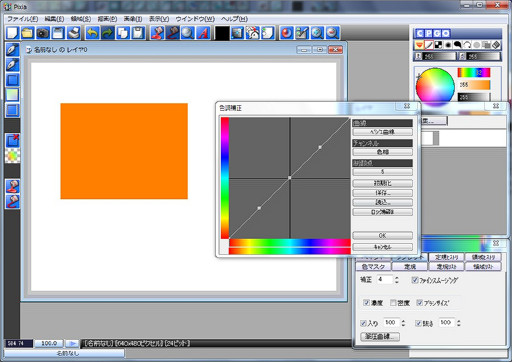Image resolution: width=512 pixels, height=362 pixels.
Task: Click the new blank document icon
Action: tap(12, 33)
